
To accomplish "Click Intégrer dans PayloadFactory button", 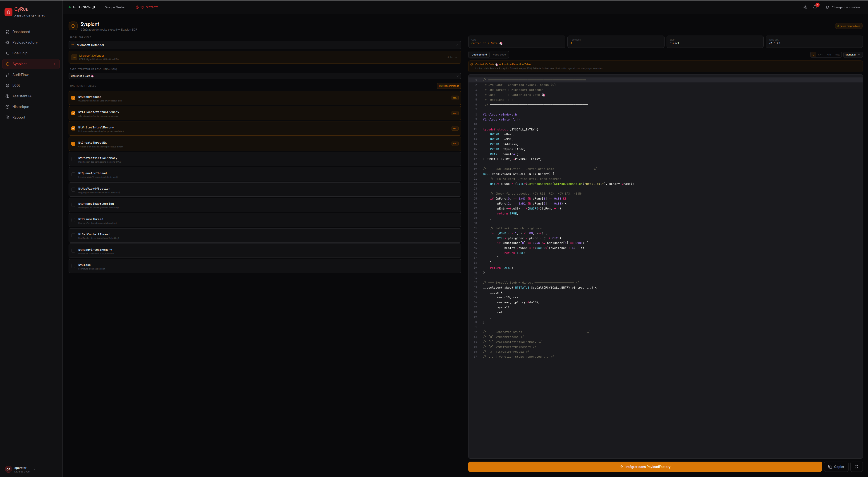I will point(645,467).
